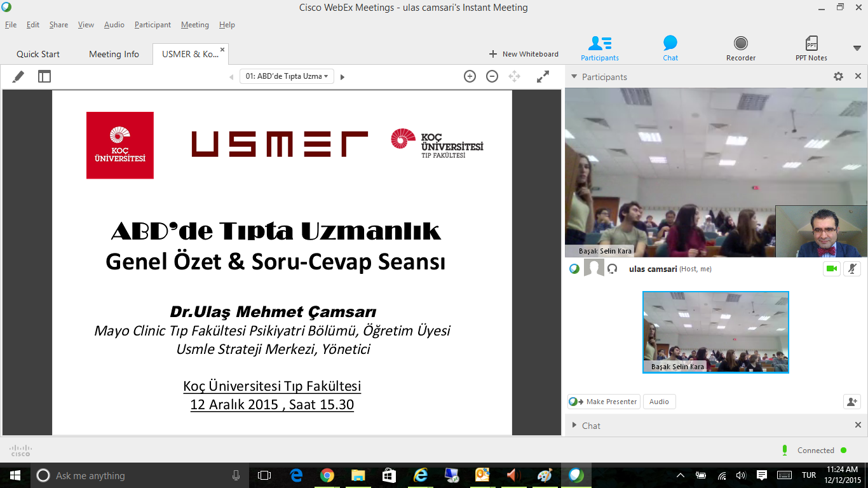Open the View menu
The height and width of the screenshot is (488, 868).
[86, 25]
